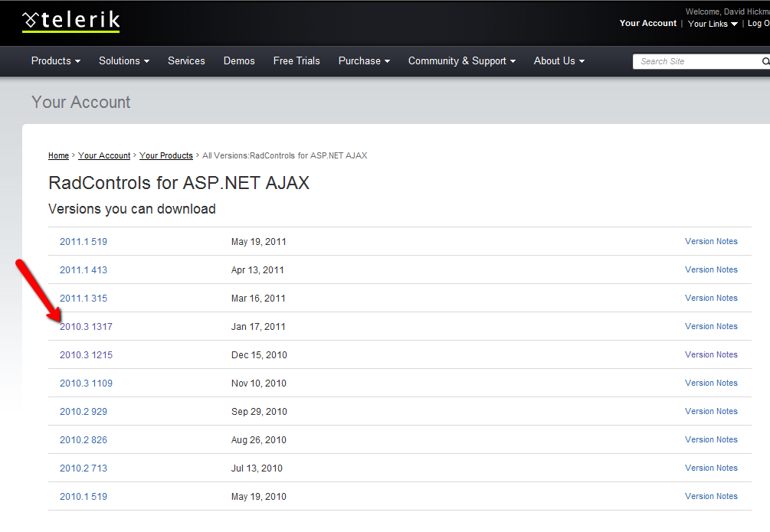
Task: Click the date Apr 13, 2011
Action: click(257, 270)
